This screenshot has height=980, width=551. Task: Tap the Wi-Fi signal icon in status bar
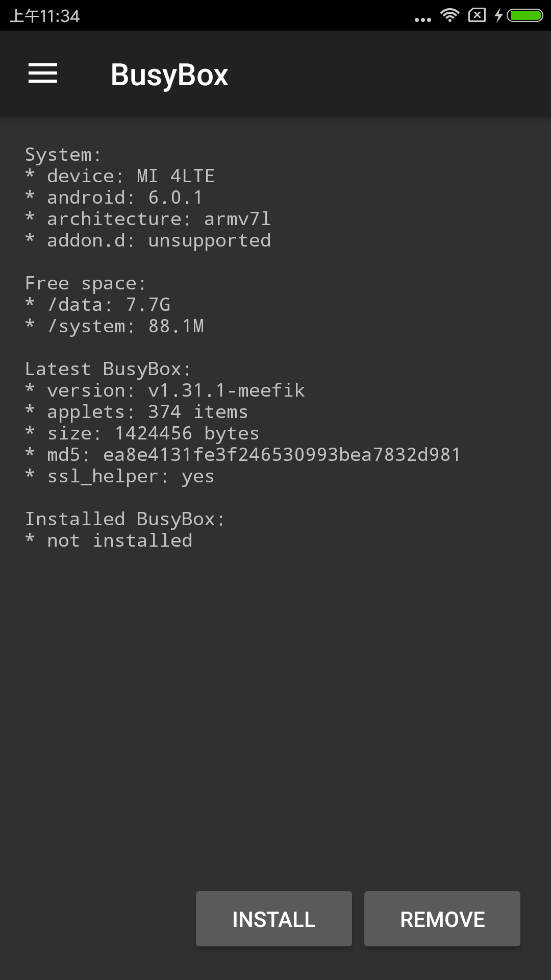point(449,15)
